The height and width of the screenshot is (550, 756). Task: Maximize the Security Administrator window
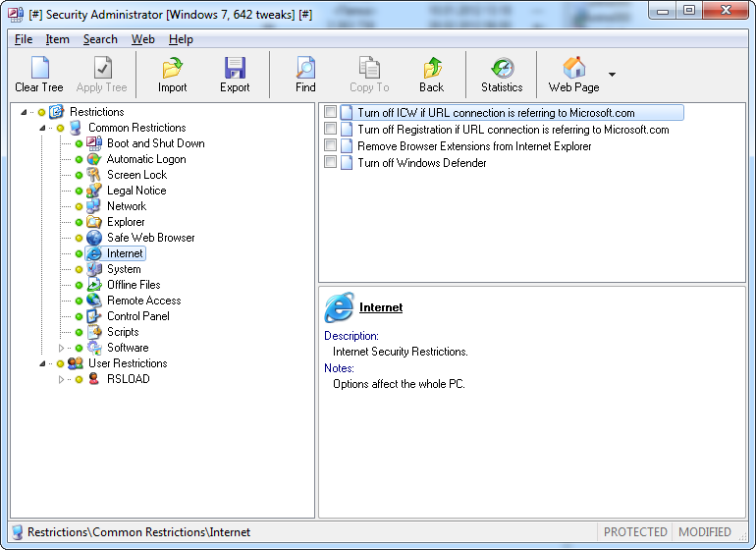coord(689,10)
